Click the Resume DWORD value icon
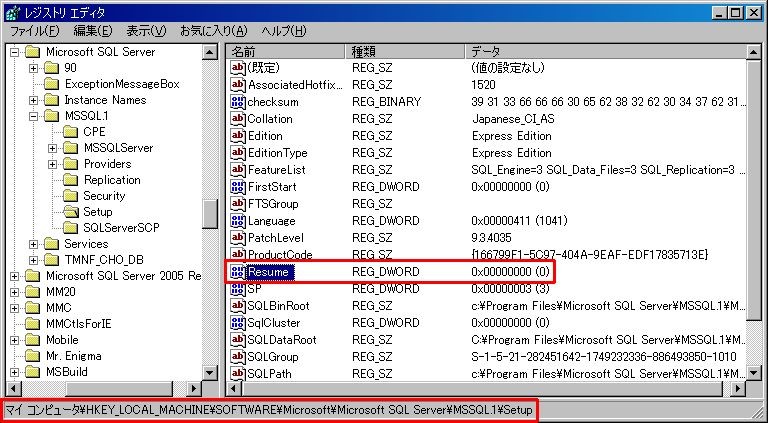 point(238,272)
